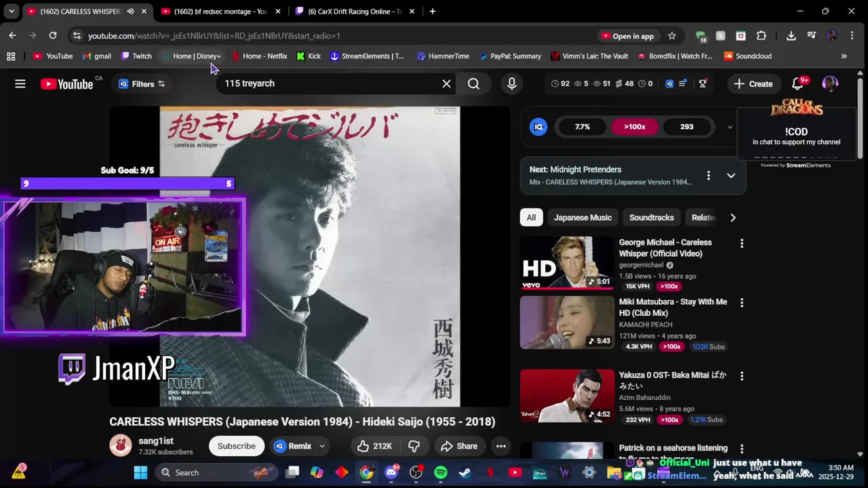Image resolution: width=868 pixels, height=488 pixels.
Task: Go back to previous page
Action: [12, 36]
